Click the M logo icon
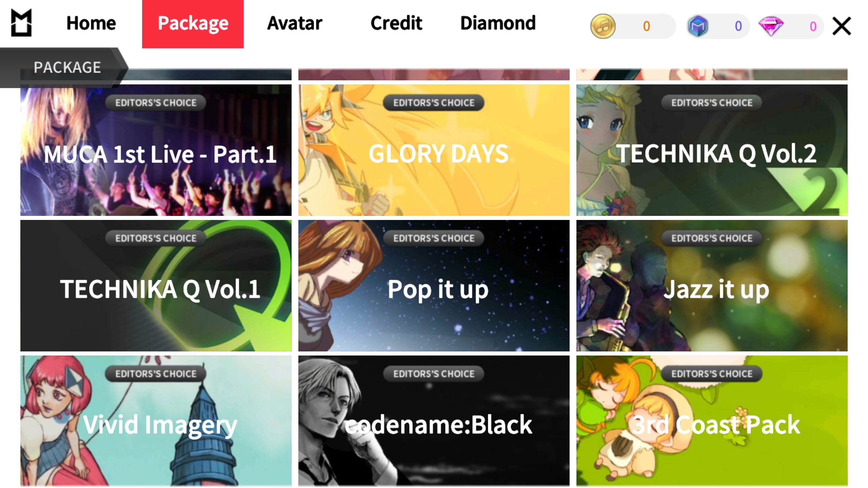 click(21, 23)
